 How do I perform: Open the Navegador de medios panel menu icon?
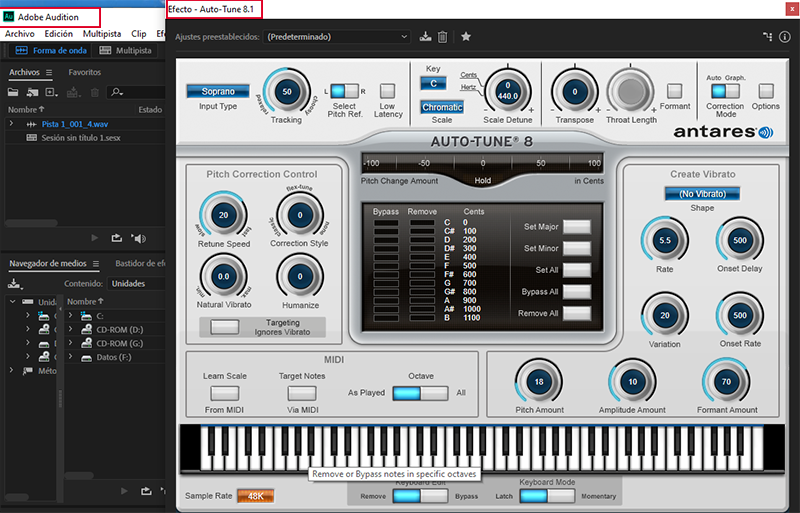[x=96, y=264]
